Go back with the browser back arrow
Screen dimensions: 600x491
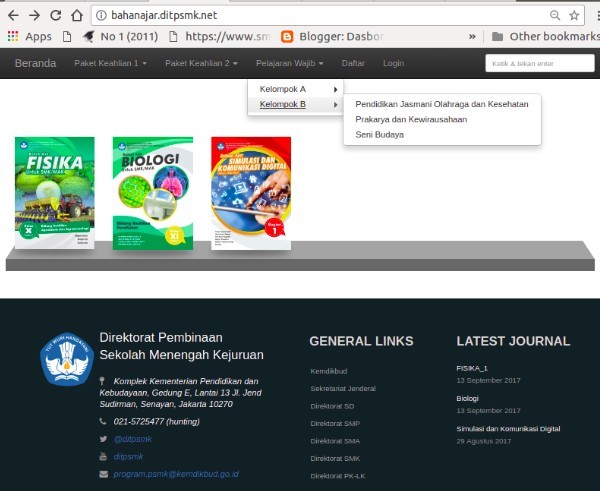click(x=13, y=15)
